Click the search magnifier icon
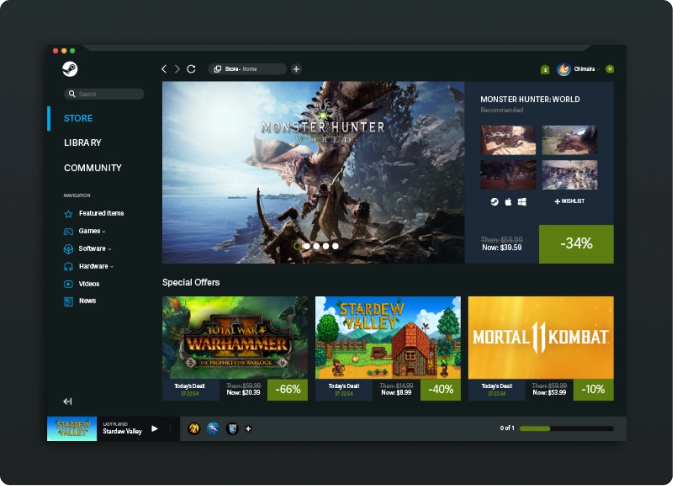 72,94
